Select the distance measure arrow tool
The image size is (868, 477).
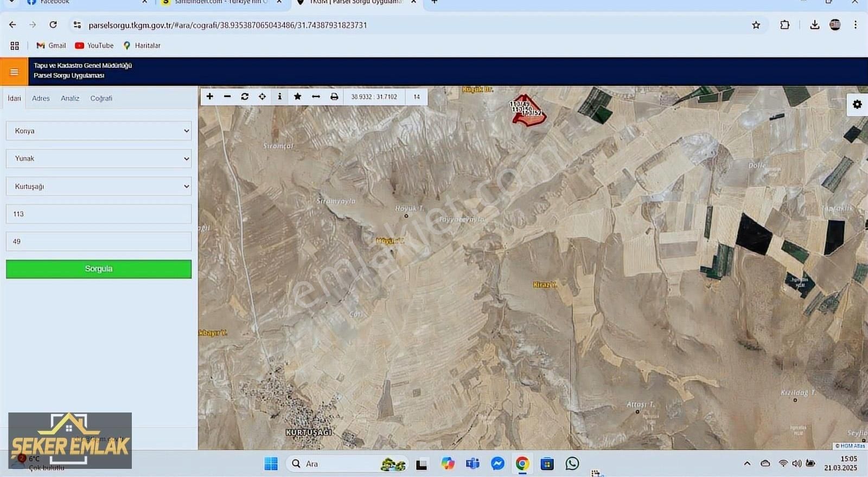[x=316, y=96]
